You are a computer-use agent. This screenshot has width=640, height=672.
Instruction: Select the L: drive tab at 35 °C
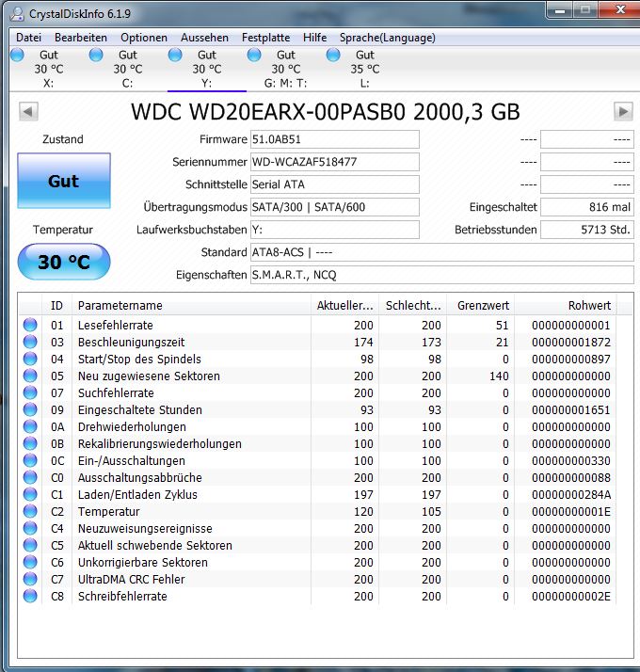(364, 69)
